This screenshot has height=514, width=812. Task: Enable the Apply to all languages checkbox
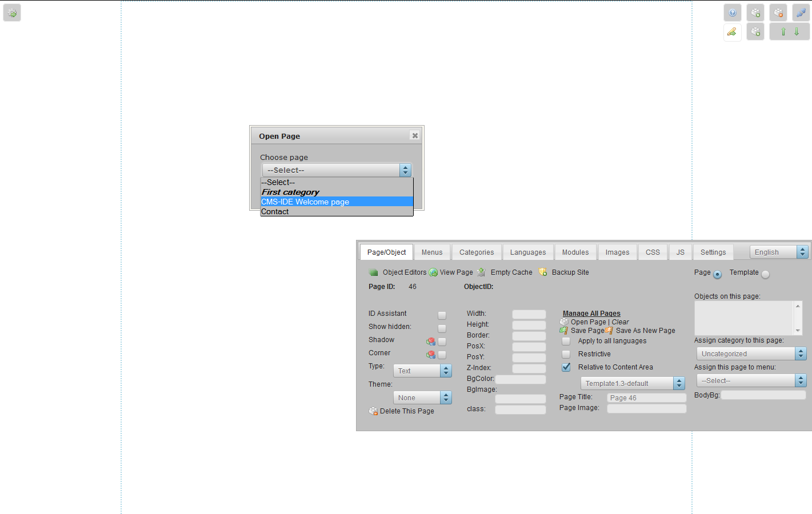[x=566, y=341]
